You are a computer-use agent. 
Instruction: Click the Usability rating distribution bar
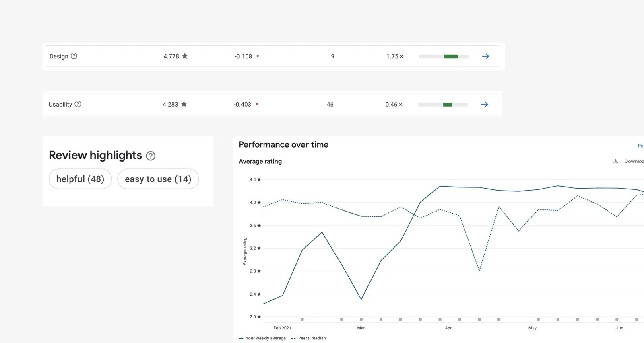pyautogui.click(x=443, y=105)
